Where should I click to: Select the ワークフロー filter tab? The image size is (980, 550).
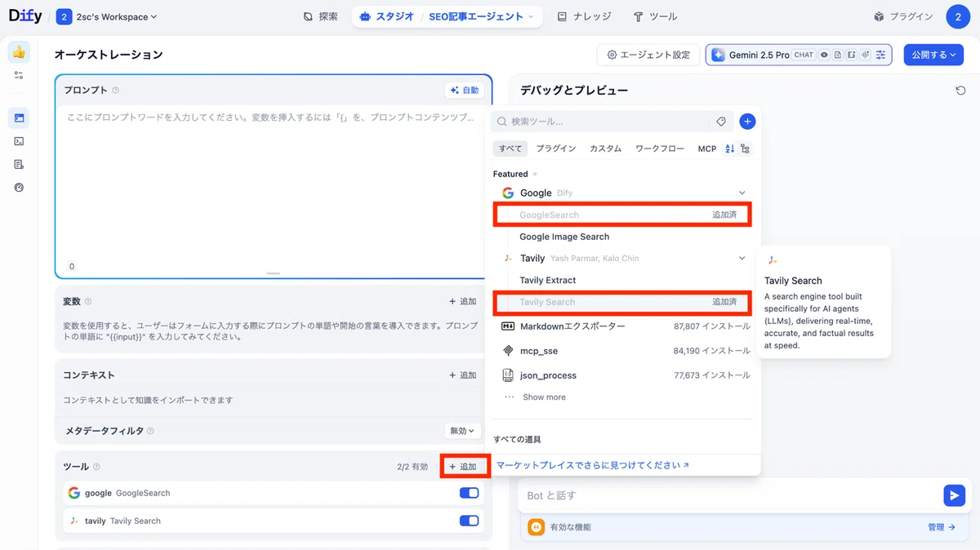[x=660, y=149]
